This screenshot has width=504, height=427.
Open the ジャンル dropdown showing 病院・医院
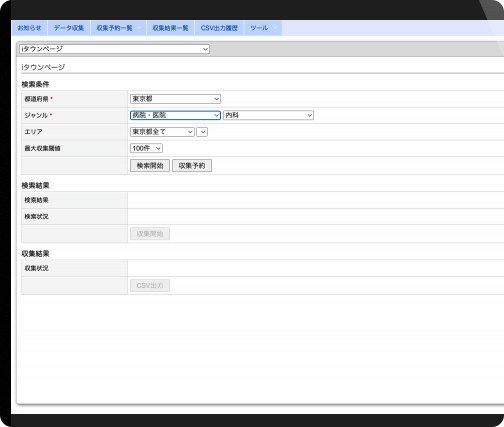[x=175, y=115]
